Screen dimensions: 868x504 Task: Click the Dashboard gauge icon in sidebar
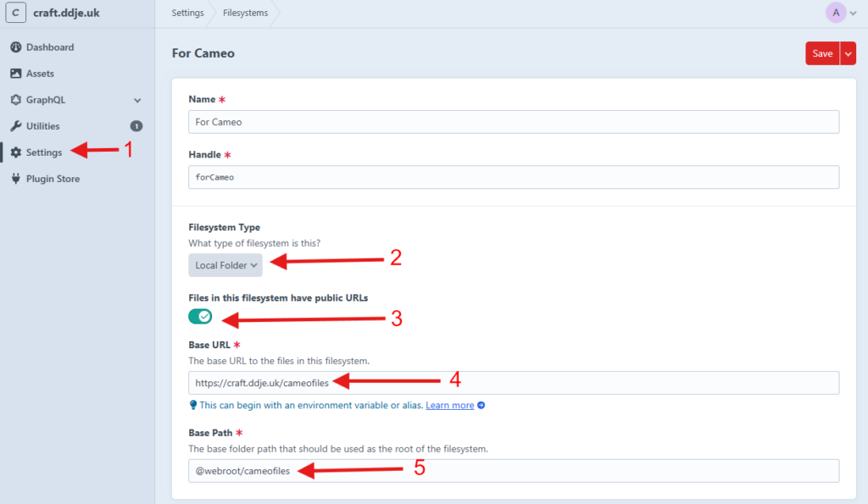(x=16, y=47)
